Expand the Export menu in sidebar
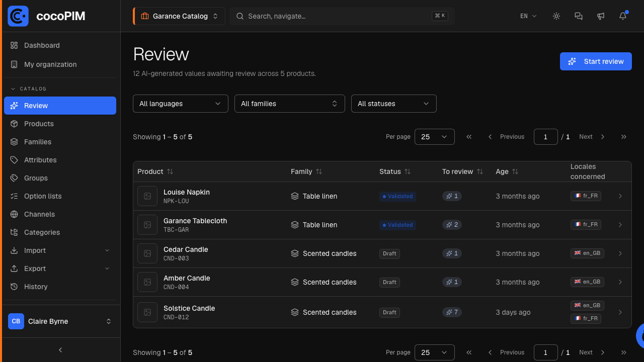 (x=60, y=268)
